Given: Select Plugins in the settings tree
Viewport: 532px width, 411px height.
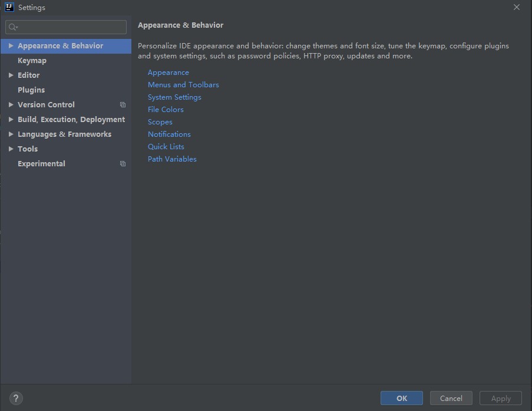Looking at the screenshot, I should (x=31, y=90).
